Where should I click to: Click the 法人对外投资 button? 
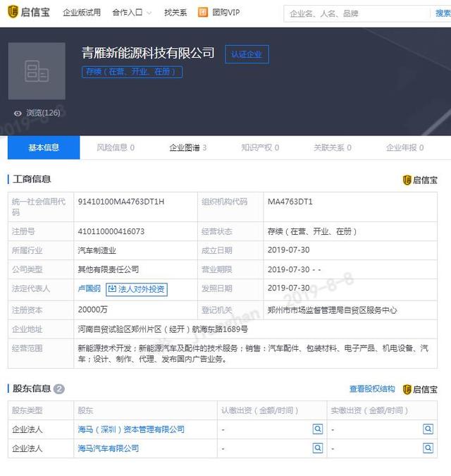(x=137, y=289)
